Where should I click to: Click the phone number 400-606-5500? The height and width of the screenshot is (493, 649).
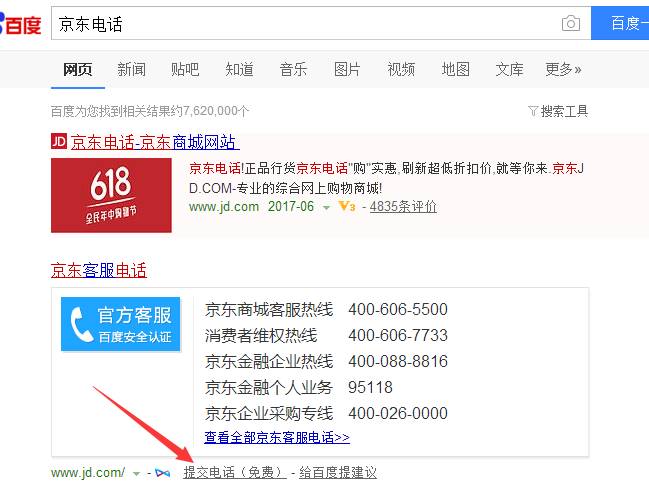click(x=398, y=309)
